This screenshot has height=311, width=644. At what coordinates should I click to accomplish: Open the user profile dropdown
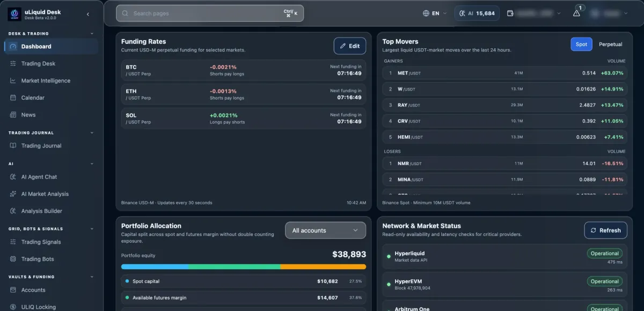pyautogui.click(x=609, y=13)
